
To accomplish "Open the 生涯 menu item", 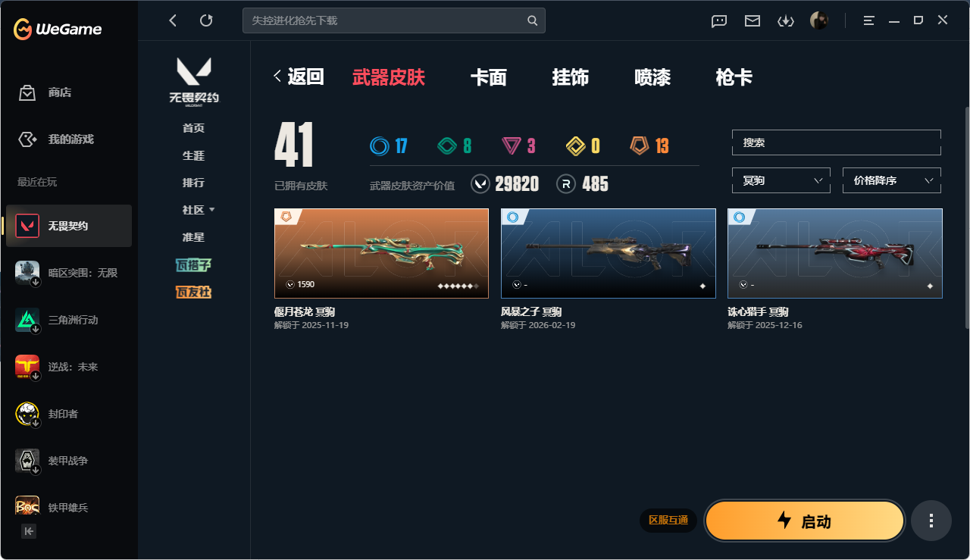I will click(x=193, y=155).
